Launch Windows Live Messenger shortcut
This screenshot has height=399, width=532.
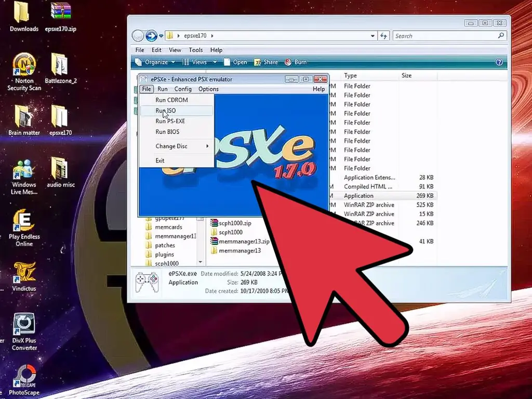coord(24,177)
